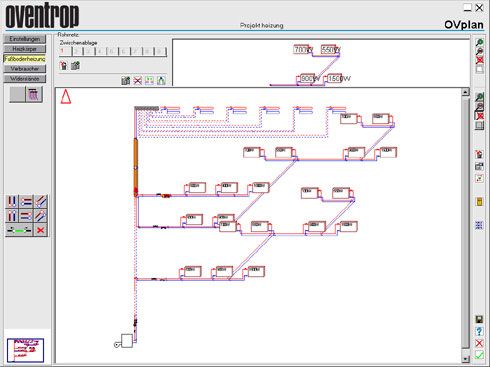Viewport: 490px width, 367px height.
Task: Select the boiler symbol at the pipe network base
Action: click(x=127, y=341)
